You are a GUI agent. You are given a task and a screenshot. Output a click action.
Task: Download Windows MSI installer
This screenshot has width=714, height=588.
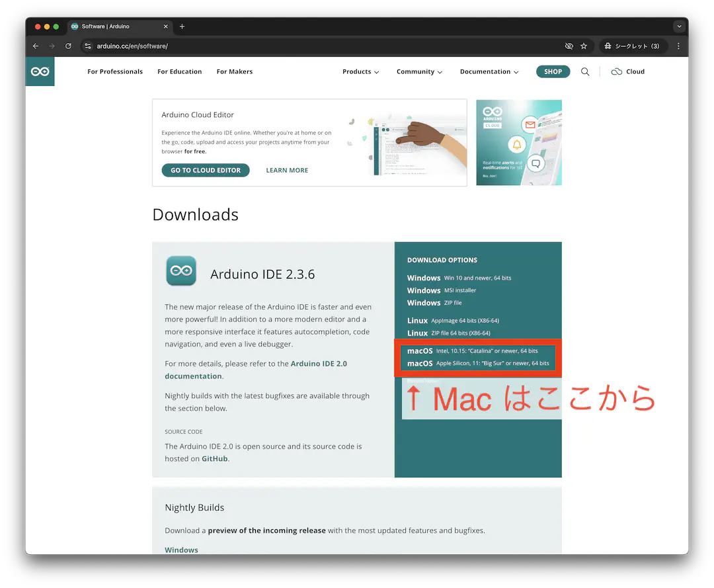coord(441,290)
